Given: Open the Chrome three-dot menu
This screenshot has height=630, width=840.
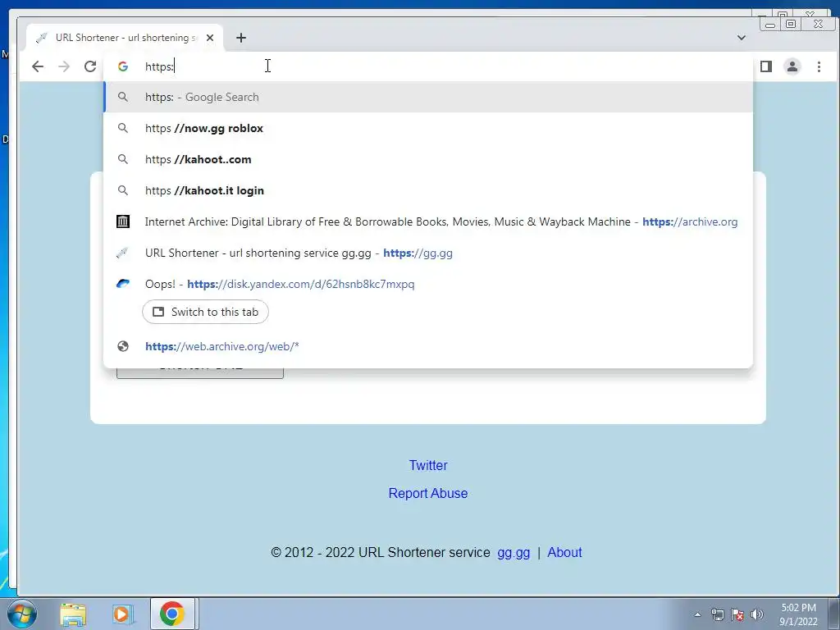Looking at the screenshot, I should (x=819, y=66).
